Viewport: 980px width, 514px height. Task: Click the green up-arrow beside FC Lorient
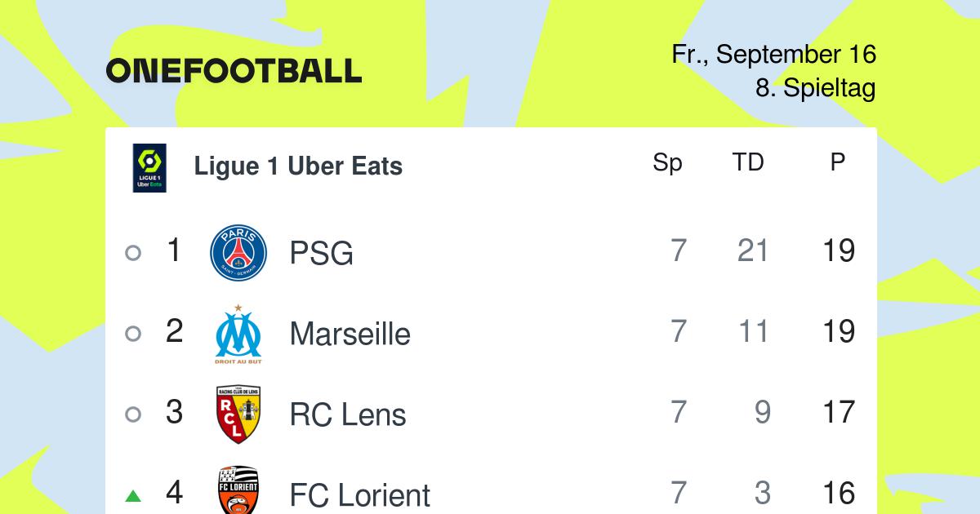[x=133, y=495]
